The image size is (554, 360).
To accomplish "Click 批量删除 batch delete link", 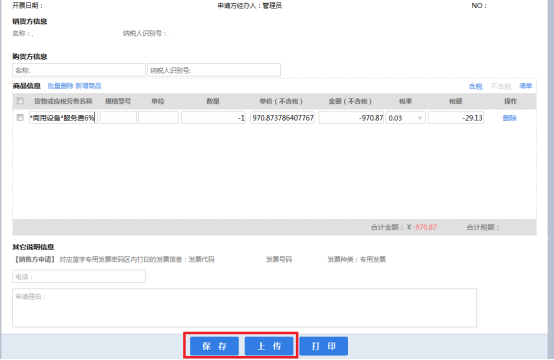I will point(60,86).
